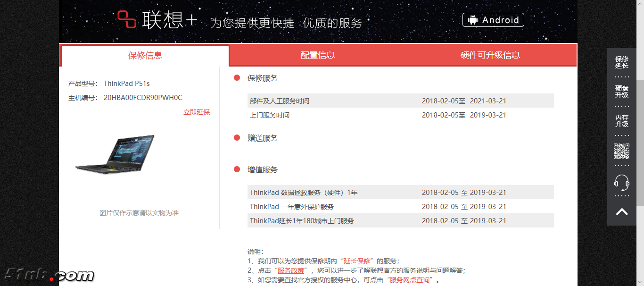The image size is (644, 286).
Task: Click the Android download button
Action: [493, 20]
